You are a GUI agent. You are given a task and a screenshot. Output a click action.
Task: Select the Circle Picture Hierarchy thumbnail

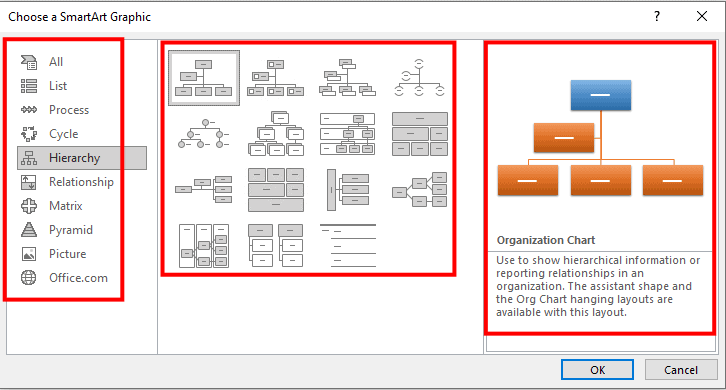[204, 134]
